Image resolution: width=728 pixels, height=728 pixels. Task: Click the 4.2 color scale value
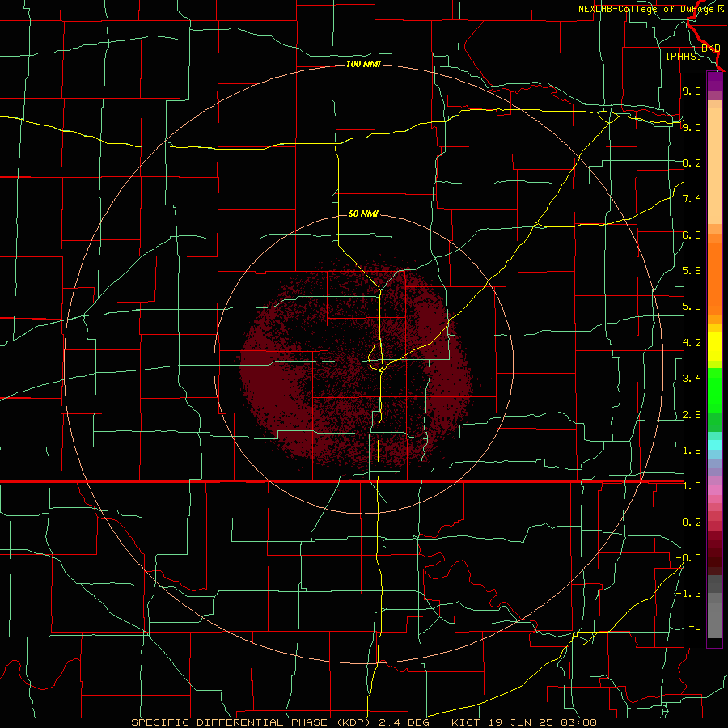pyautogui.click(x=692, y=343)
